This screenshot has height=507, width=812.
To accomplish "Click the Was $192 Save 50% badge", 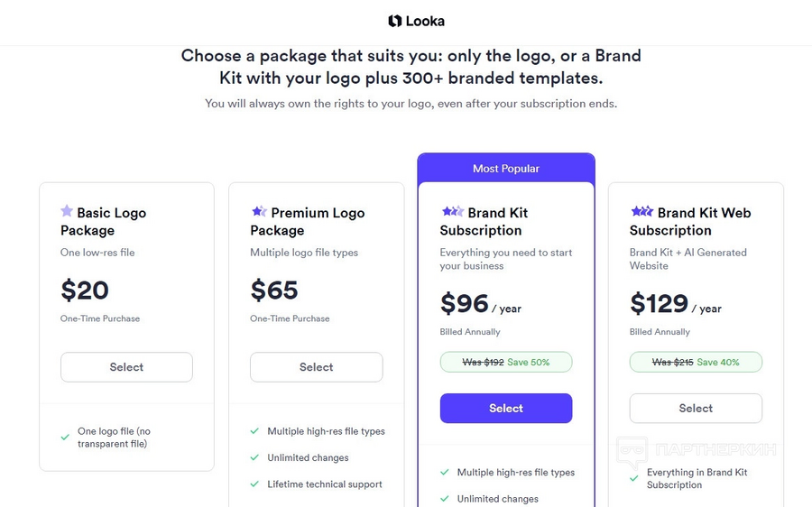I will (506, 362).
